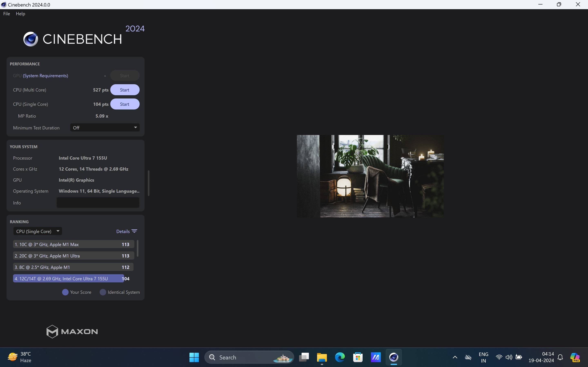Screen dimensions: 588x367
Task: Start the CPU (Single Core) benchmark
Action: tap(125, 104)
